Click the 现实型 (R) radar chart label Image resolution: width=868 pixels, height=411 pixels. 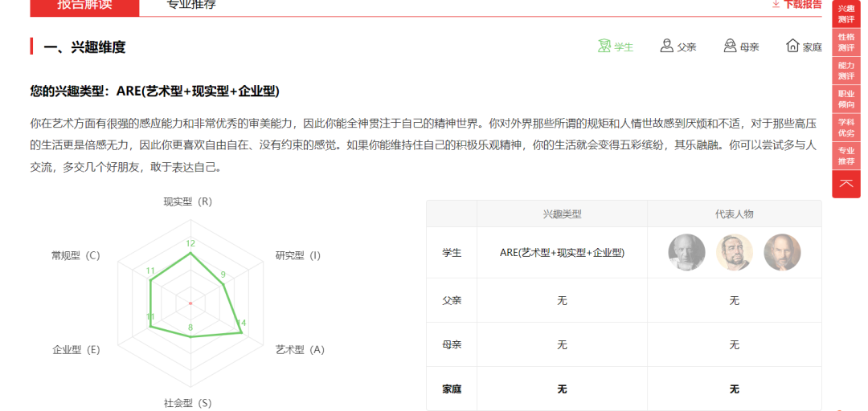[x=187, y=201]
